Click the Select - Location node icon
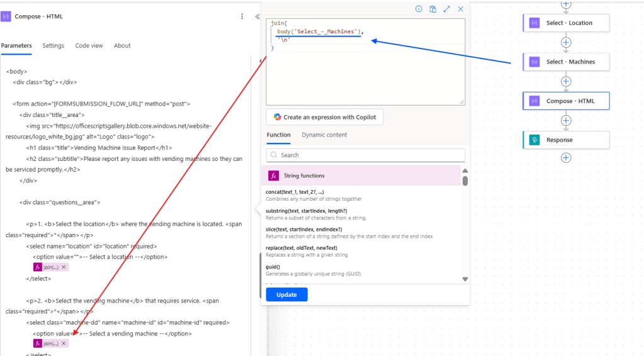Viewport: 644px width, 356px height. coord(534,23)
